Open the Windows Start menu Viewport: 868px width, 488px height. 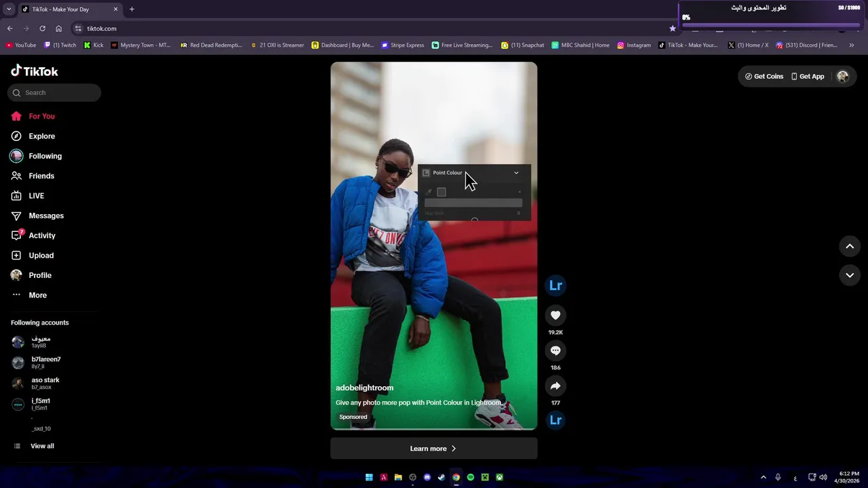point(369,477)
